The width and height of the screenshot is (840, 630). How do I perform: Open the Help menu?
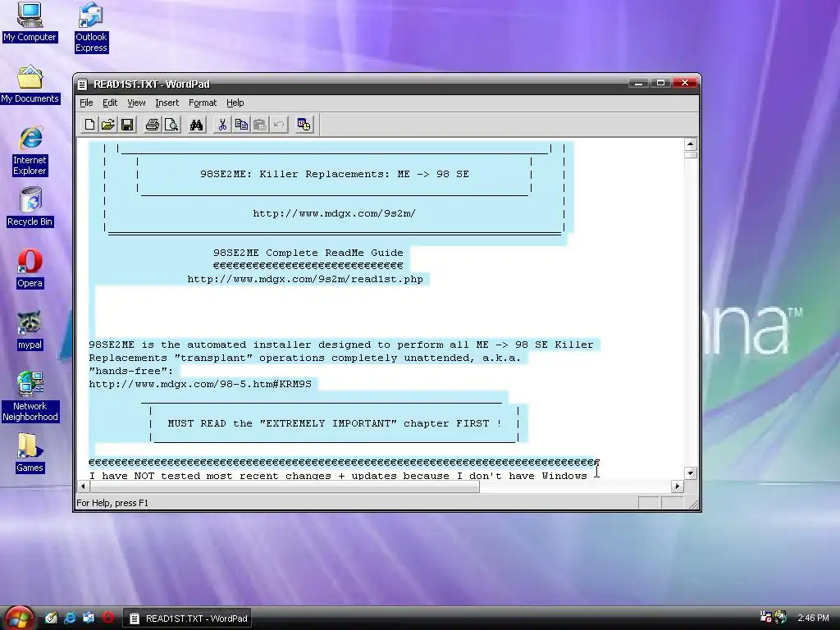click(235, 103)
